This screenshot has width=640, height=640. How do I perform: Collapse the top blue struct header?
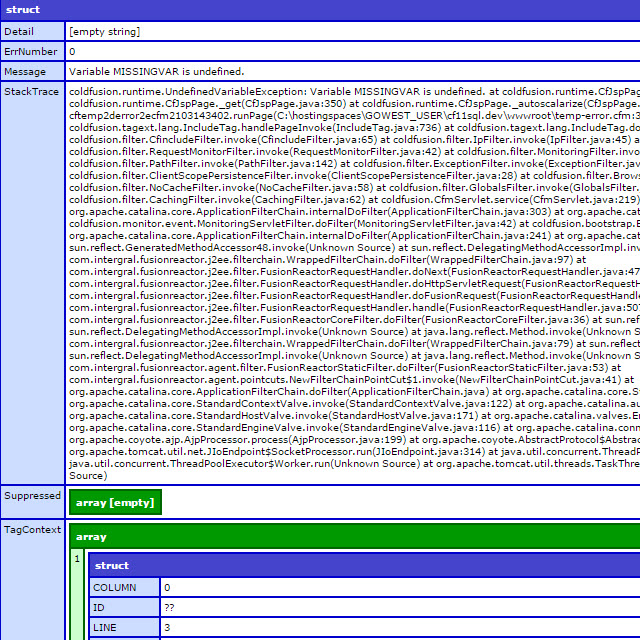coord(320,10)
